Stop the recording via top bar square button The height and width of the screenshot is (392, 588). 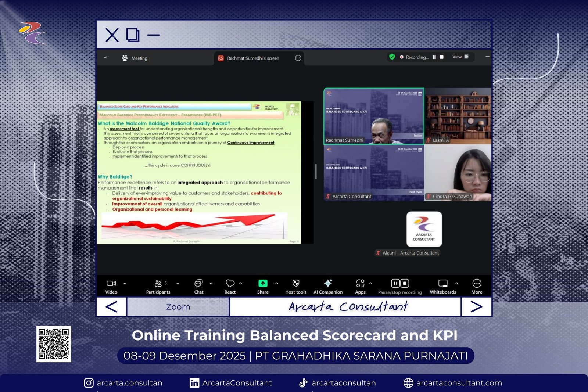click(x=442, y=57)
